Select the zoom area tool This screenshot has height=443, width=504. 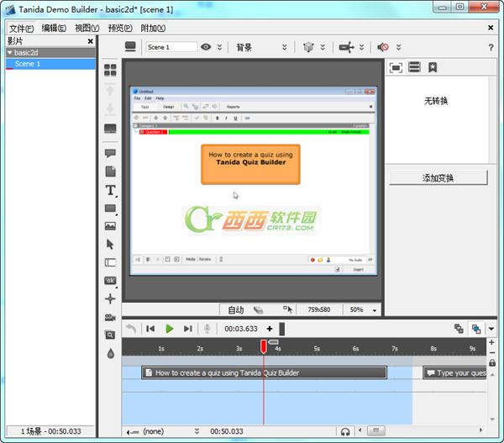click(x=110, y=335)
